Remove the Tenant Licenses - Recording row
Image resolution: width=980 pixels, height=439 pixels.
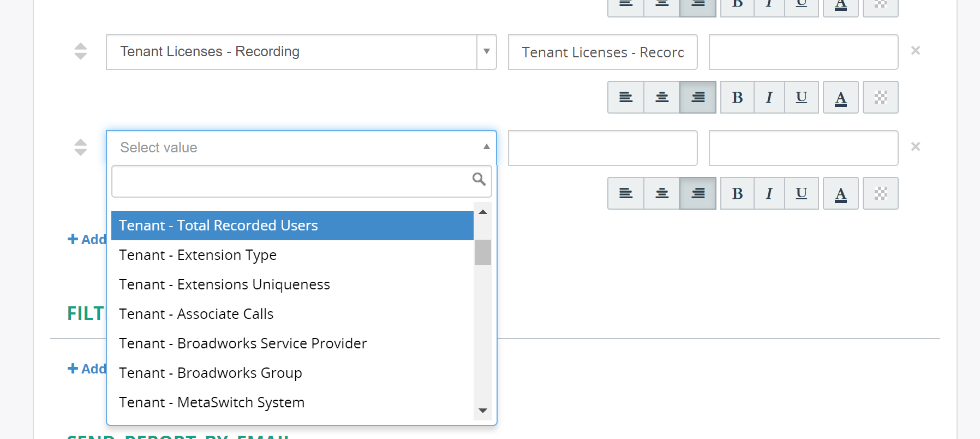click(916, 51)
